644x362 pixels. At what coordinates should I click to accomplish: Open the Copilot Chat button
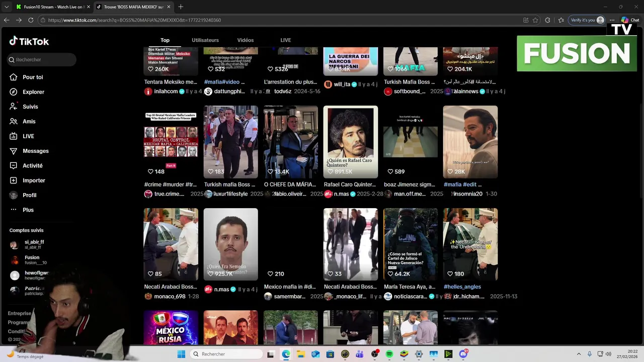tap(630, 20)
